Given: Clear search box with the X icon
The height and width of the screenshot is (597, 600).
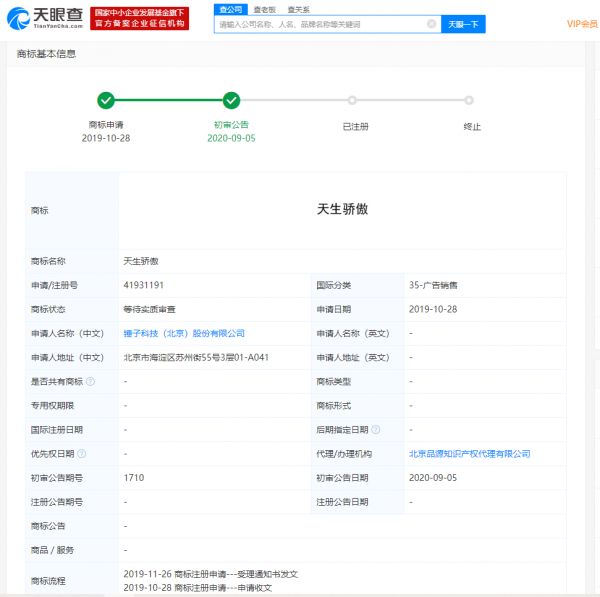Looking at the screenshot, I should point(431,24).
